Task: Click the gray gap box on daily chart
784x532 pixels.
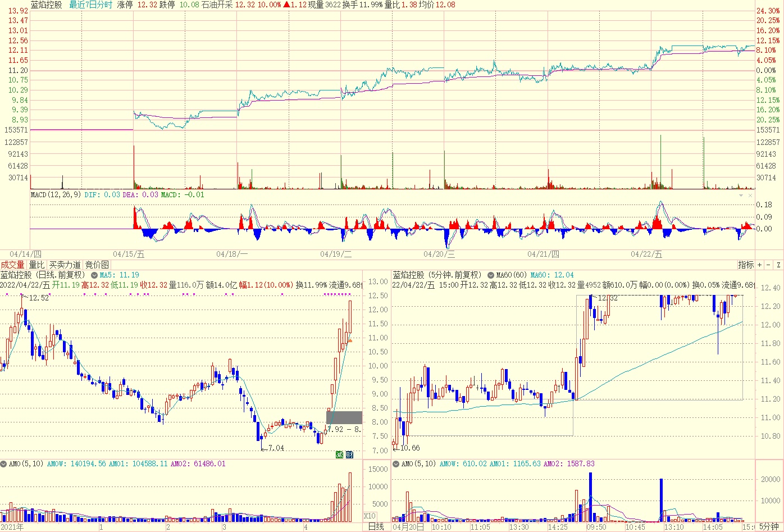Action: click(x=344, y=417)
